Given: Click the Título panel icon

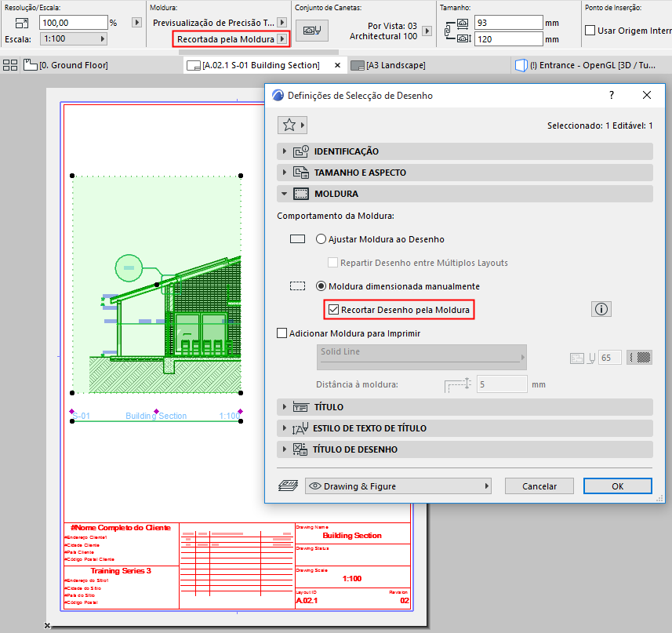Looking at the screenshot, I should coord(300,407).
